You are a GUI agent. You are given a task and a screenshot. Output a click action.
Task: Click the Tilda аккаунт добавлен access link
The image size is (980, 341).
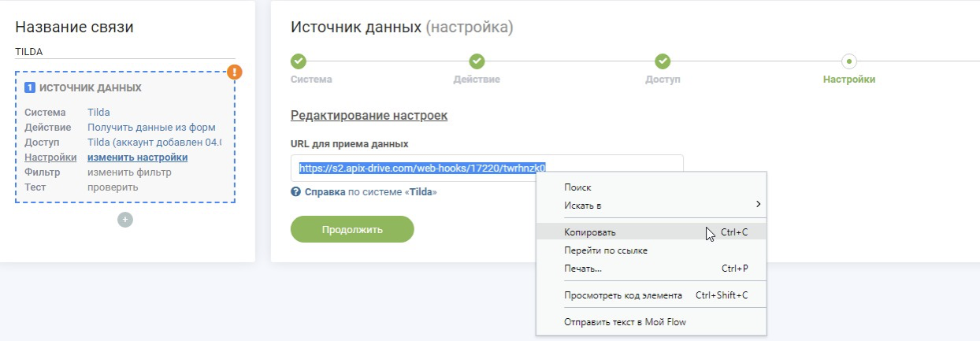pyautogui.click(x=154, y=143)
